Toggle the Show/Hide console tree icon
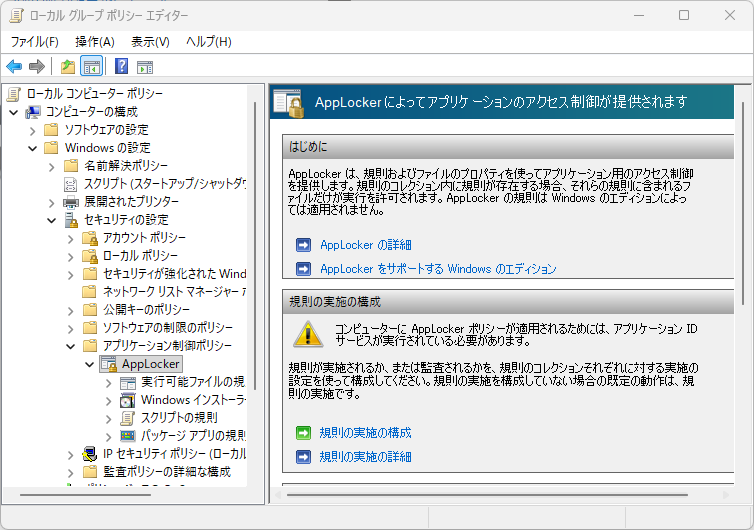 coord(91,67)
